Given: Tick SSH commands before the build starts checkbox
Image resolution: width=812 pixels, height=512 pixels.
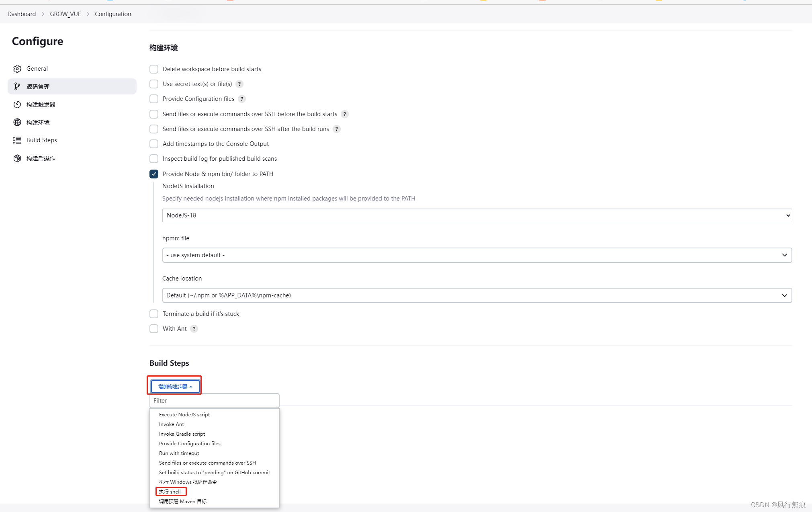Looking at the screenshot, I should point(154,114).
